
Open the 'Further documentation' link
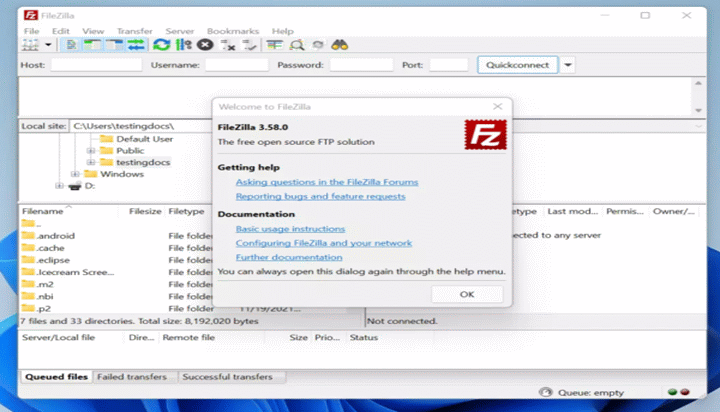tap(289, 257)
